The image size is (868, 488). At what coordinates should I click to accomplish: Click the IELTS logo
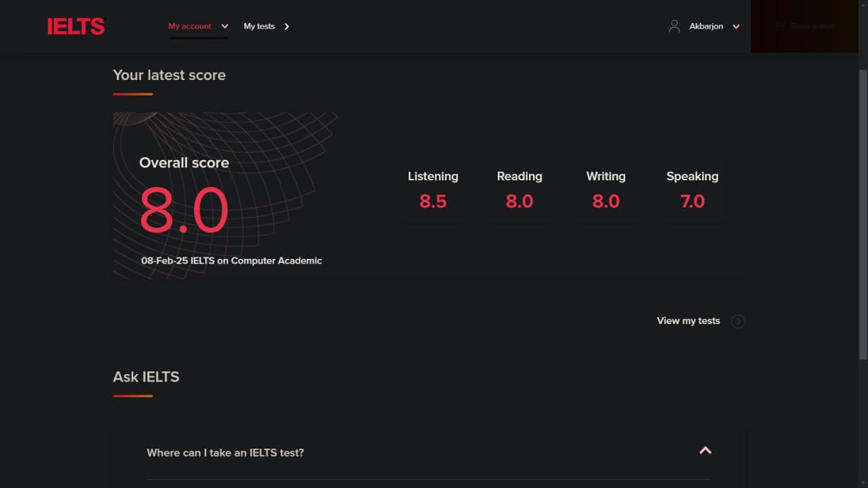coord(76,26)
